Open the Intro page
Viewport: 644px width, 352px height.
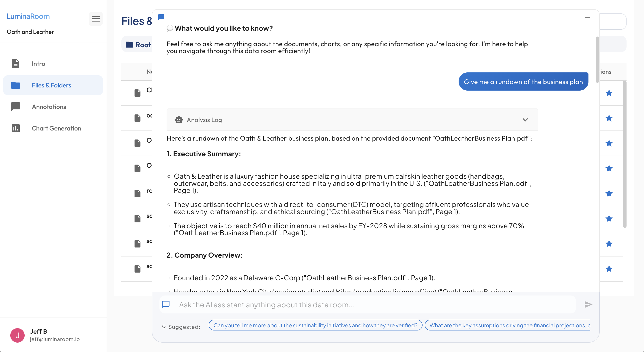(53, 64)
